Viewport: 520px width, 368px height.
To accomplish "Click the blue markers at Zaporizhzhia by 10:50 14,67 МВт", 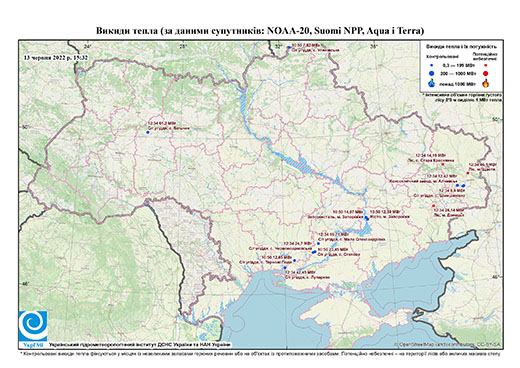I will tap(367, 218).
